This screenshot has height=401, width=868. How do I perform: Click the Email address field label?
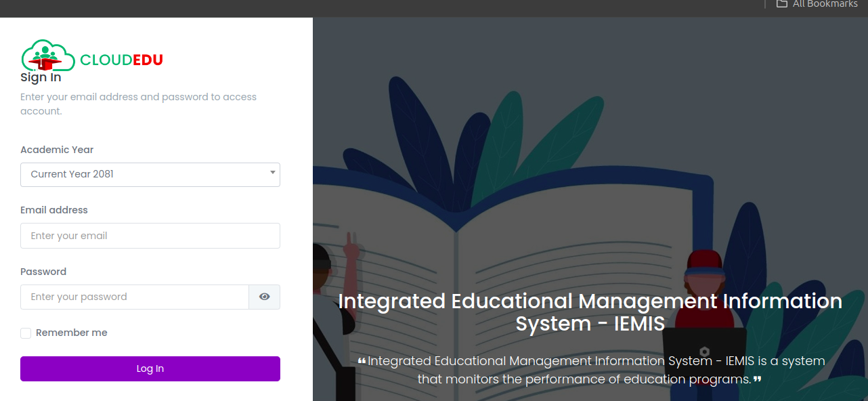(x=54, y=210)
